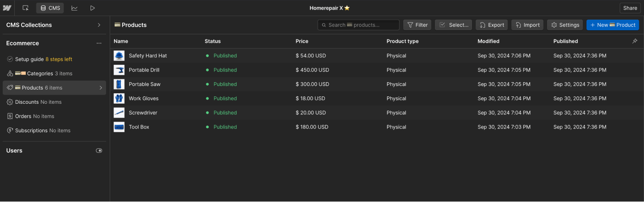The image size is (644, 202).
Task: Toggle the Users switch
Action: [x=99, y=151]
